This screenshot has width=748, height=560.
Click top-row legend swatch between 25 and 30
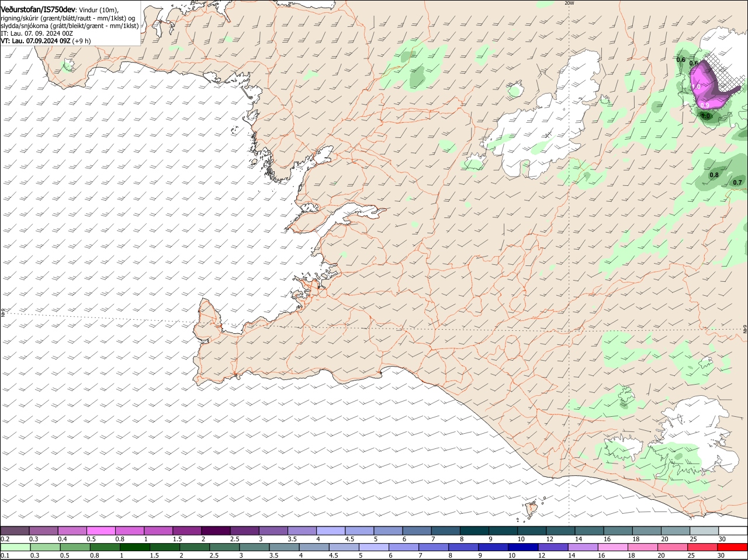coord(704,530)
